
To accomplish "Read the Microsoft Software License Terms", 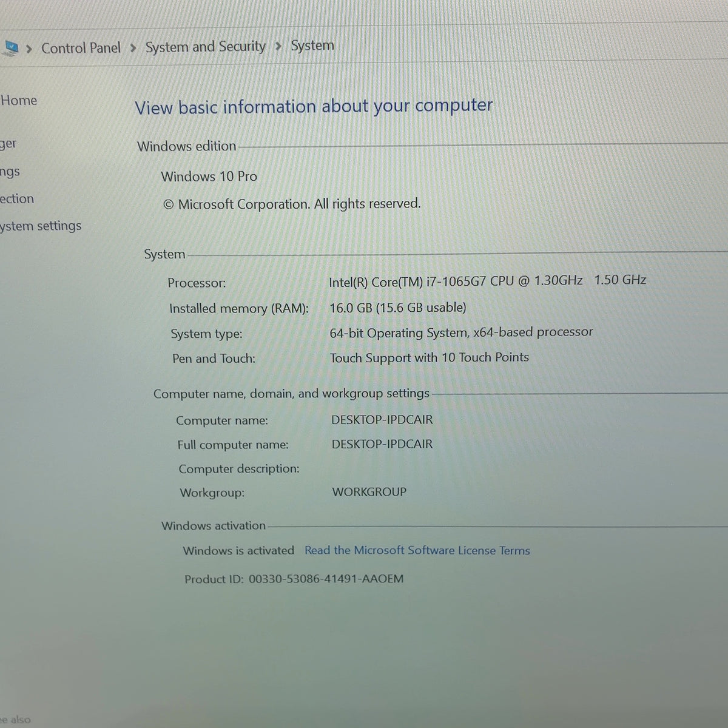I will (x=417, y=550).
